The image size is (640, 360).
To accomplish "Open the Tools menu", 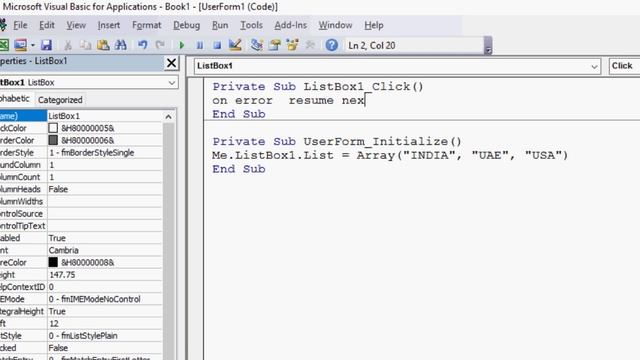I will point(251,25).
